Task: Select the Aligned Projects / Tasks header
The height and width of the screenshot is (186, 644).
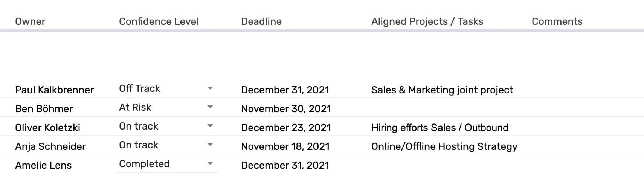Action: pyautogui.click(x=427, y=21)
